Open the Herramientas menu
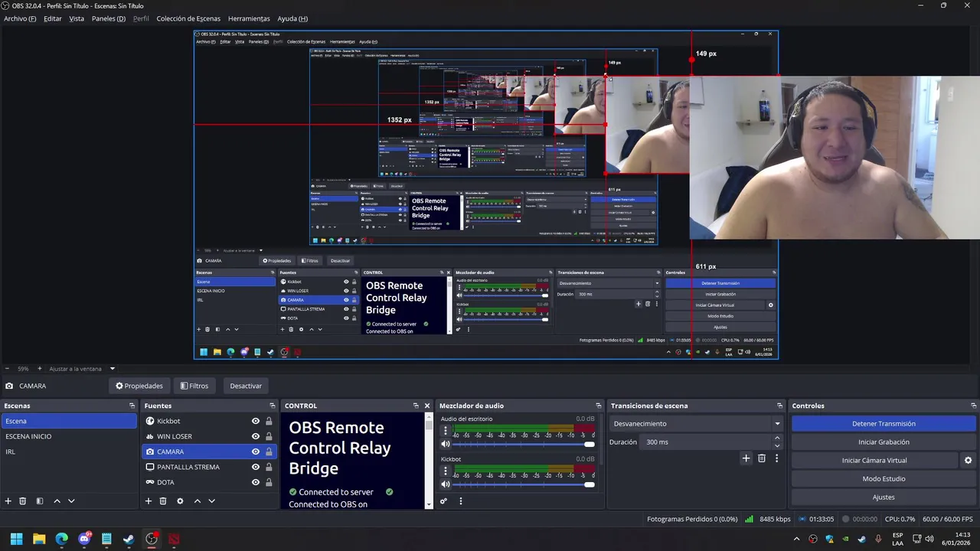The width and height of the screenshot is (980, 551). pos(249,18)
